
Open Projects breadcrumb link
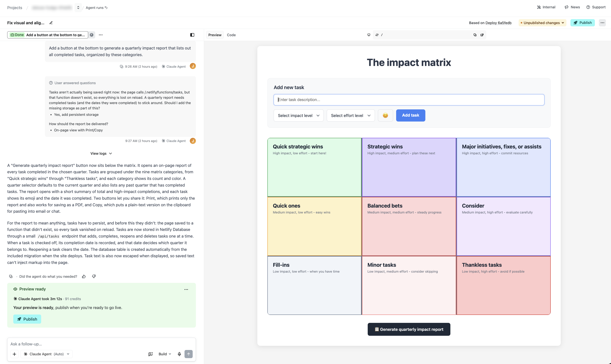15,8
